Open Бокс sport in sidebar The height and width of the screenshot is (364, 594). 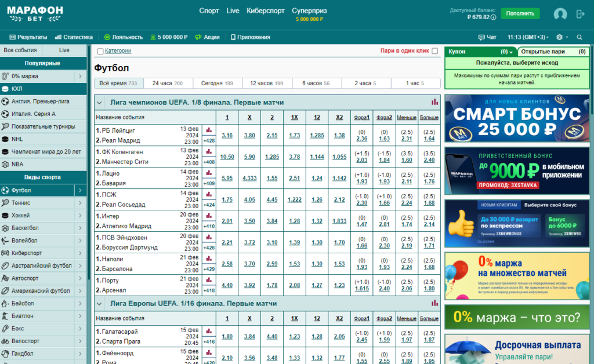coord(37,329)
